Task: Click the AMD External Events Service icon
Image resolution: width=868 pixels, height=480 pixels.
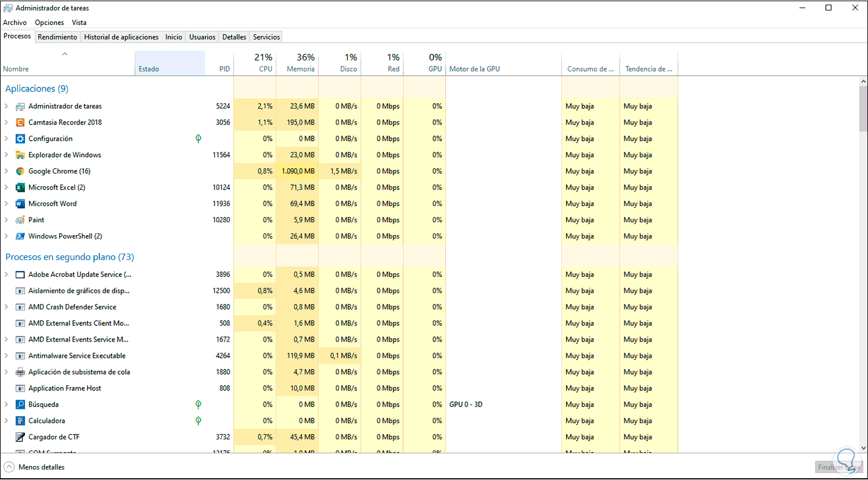Action: (x=20, y=340)
